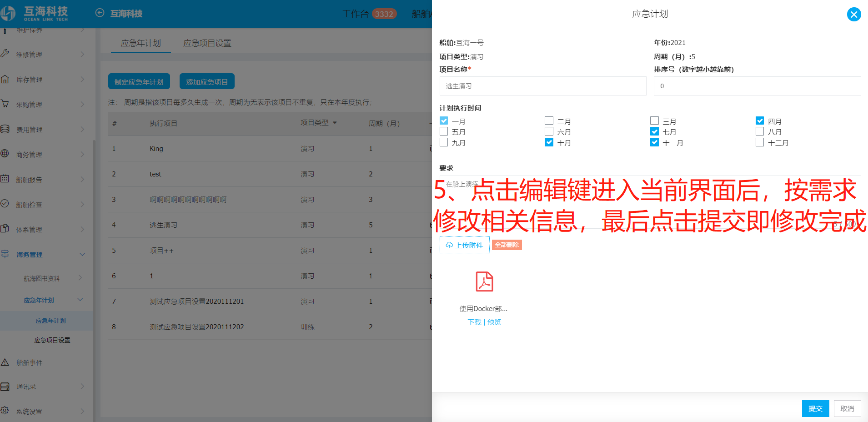
Task: Click the 采购管理 cart icon
Action: [x=5, y=104]
